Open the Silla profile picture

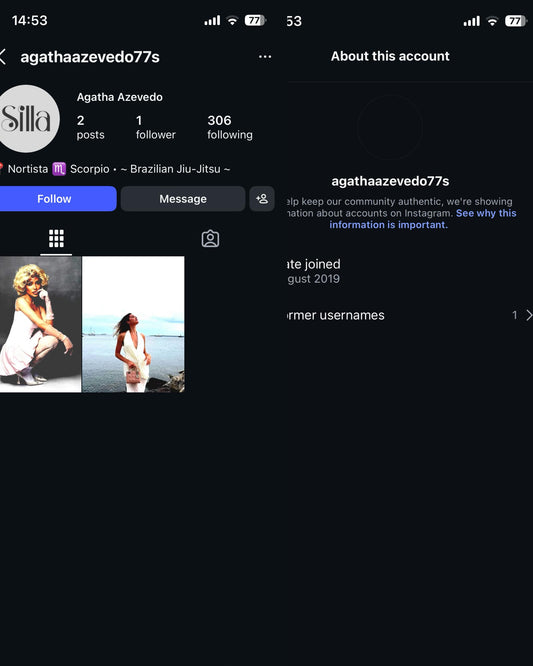28,119
